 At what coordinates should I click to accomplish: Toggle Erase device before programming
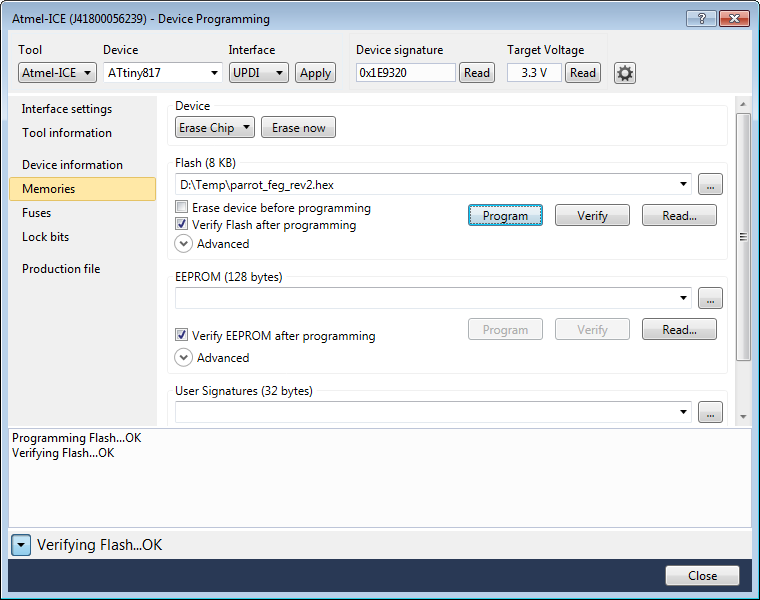(x=181, y=207)
